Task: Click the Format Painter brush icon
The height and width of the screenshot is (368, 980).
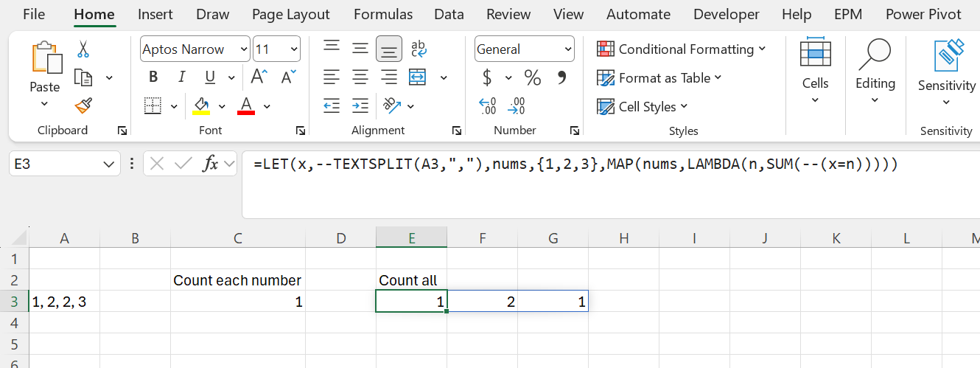Action: pyautogui.click(x=83, y=106)
